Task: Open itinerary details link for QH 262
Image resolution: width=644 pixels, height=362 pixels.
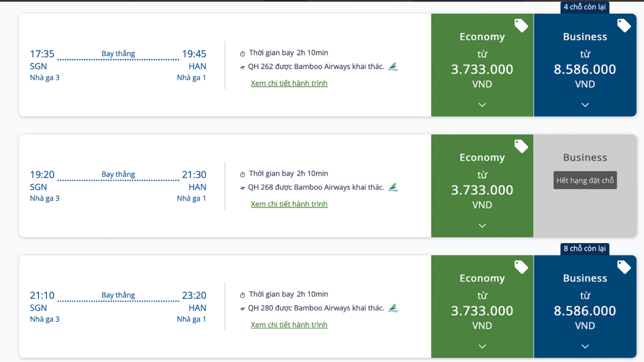Action: (x=289, y=83)
